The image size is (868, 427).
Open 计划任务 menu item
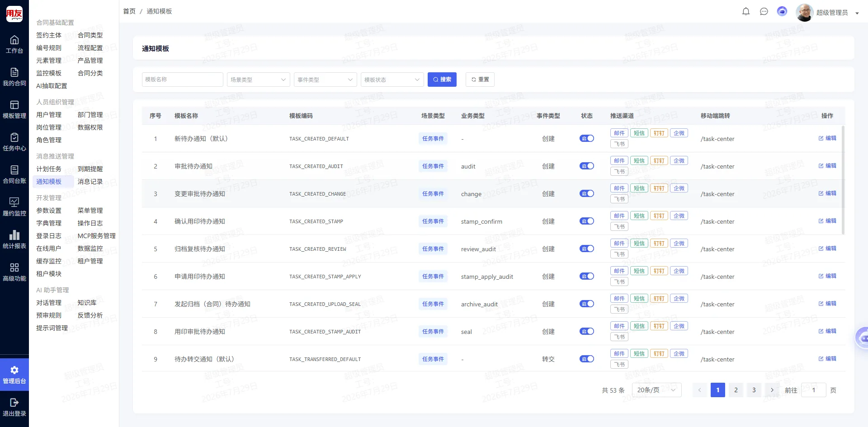coord(49,169)
